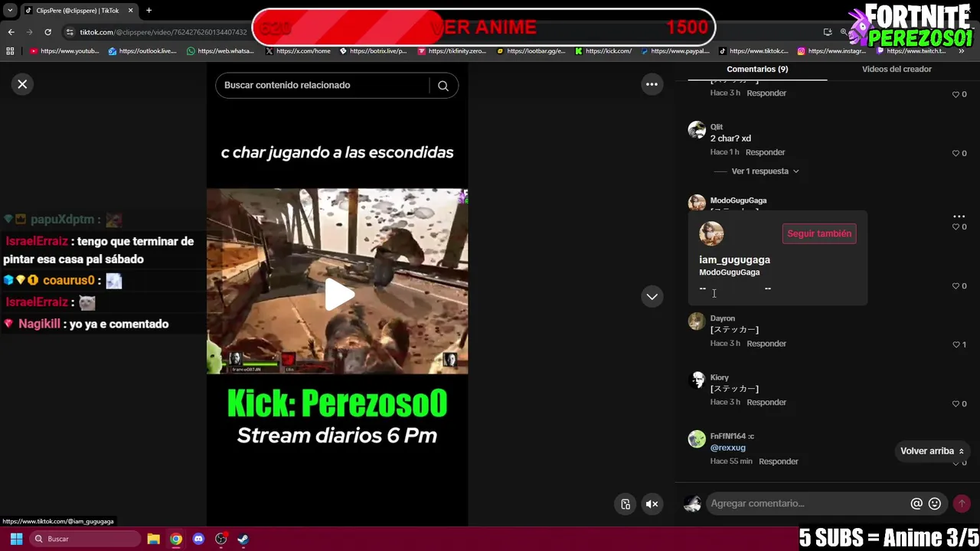Click the avatar in profile popup

(711, 233)
